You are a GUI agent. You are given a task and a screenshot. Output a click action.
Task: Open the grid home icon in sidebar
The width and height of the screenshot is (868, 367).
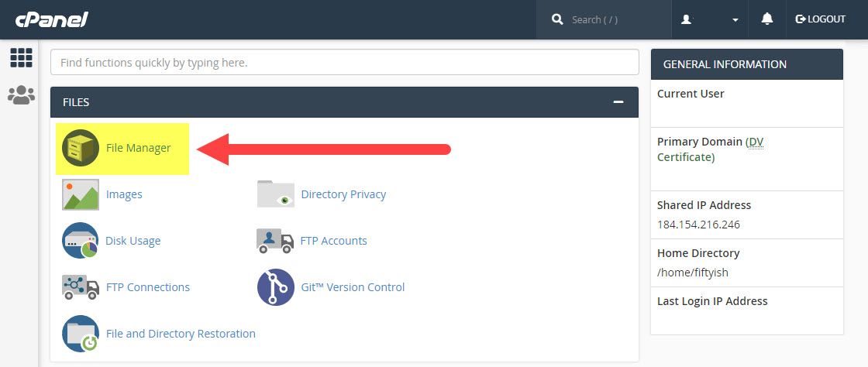(x=21, y=58)
